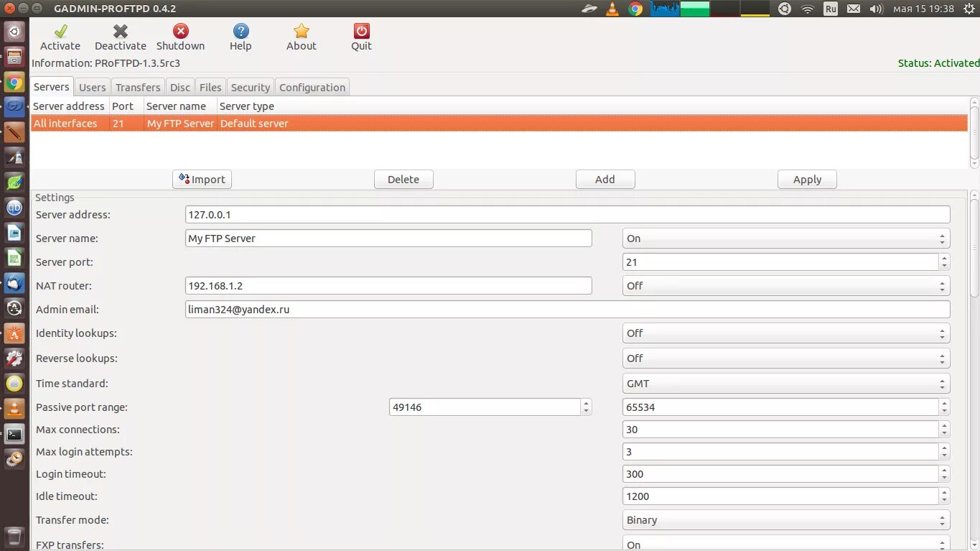Activate the ProFTPD server
Viewport: 980px width, 551px height.
(60, 36)
